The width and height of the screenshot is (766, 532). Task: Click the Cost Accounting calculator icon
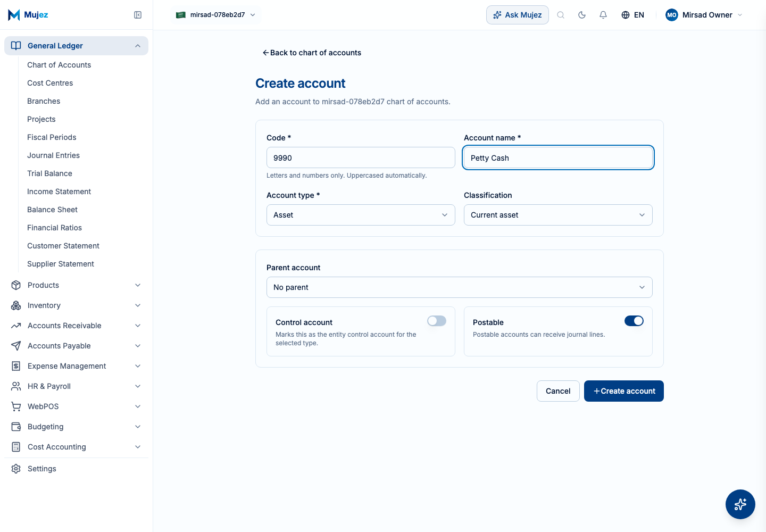click(16, 447)
